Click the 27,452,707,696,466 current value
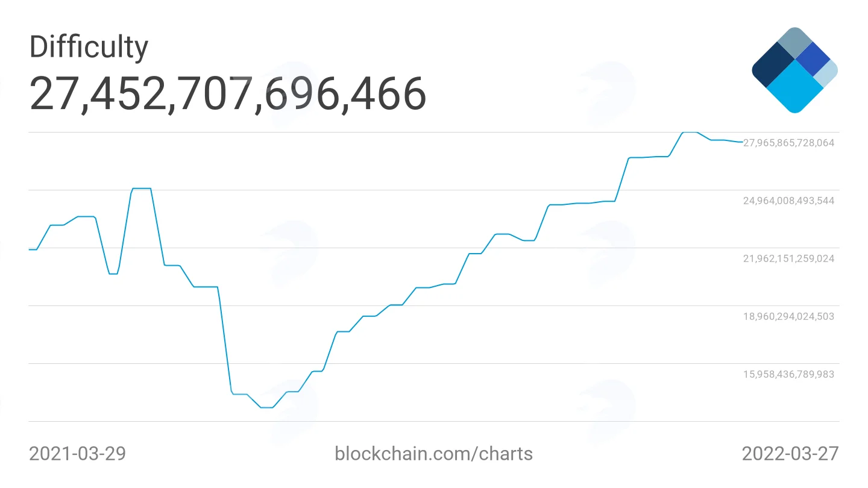This screenshot has height=488, width=868. pos(228,95)
